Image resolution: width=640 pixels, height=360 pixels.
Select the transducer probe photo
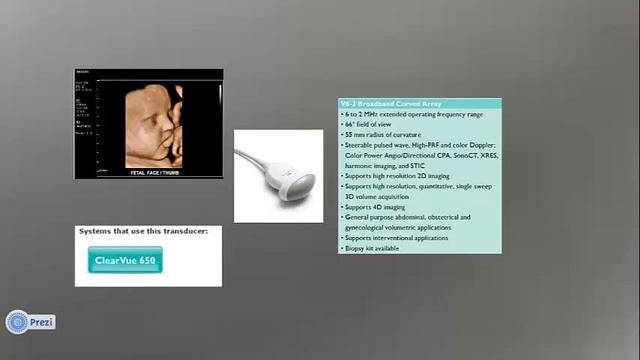click(x=278, y=176)
